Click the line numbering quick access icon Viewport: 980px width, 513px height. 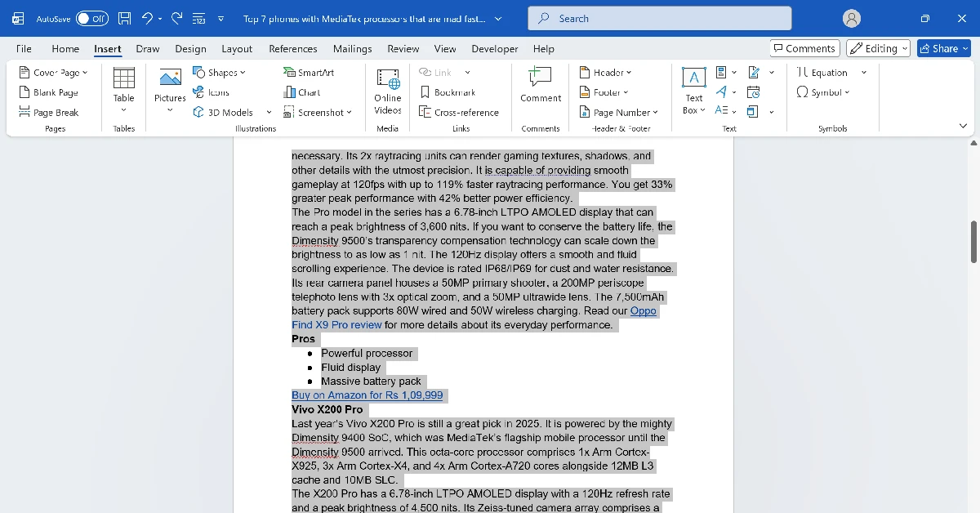pyautogui.click(x=198, y=18)
